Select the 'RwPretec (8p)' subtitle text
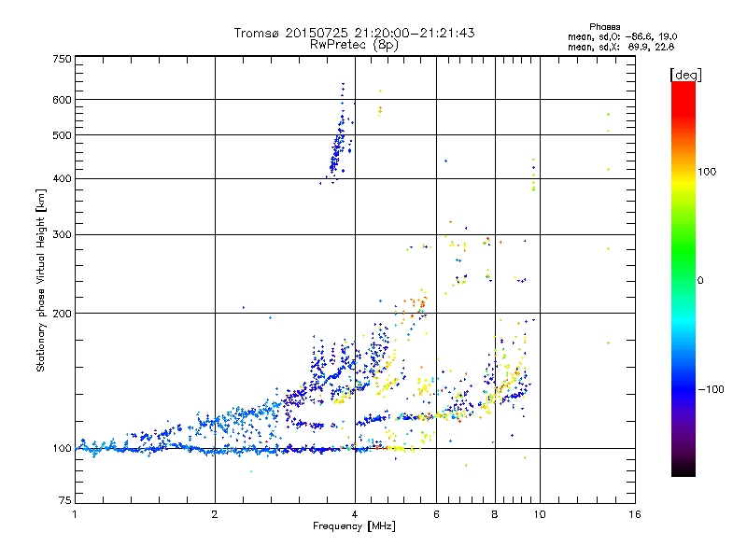This screenshot has height=560, width=747. click(x=354, y=45)
